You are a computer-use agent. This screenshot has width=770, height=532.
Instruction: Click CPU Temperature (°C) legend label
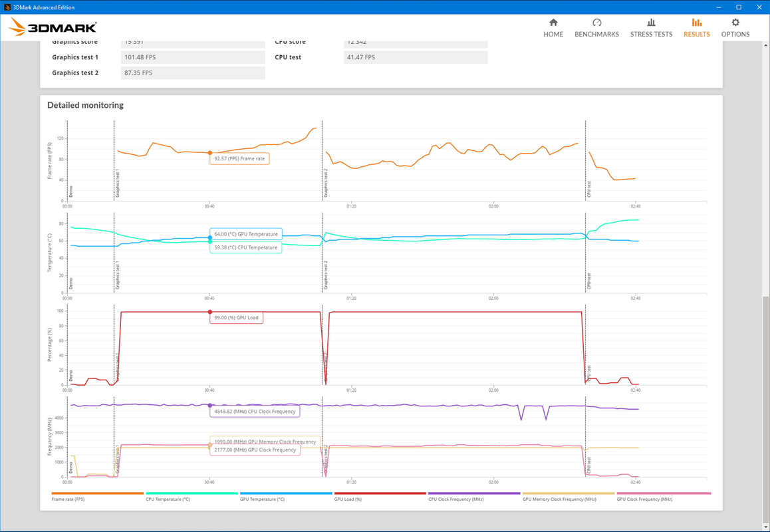(168, 499)
